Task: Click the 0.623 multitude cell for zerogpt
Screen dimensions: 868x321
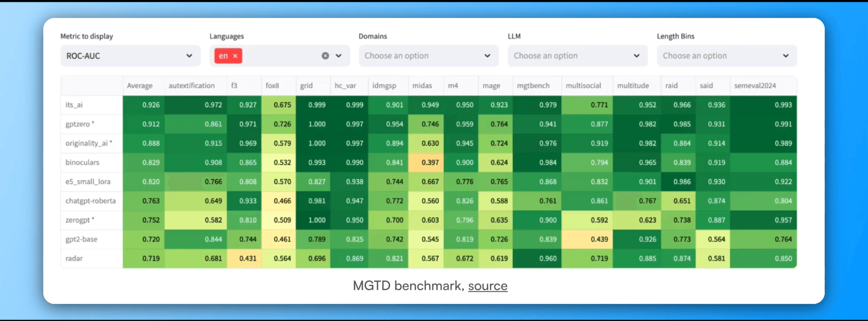Action: point(637,220)
